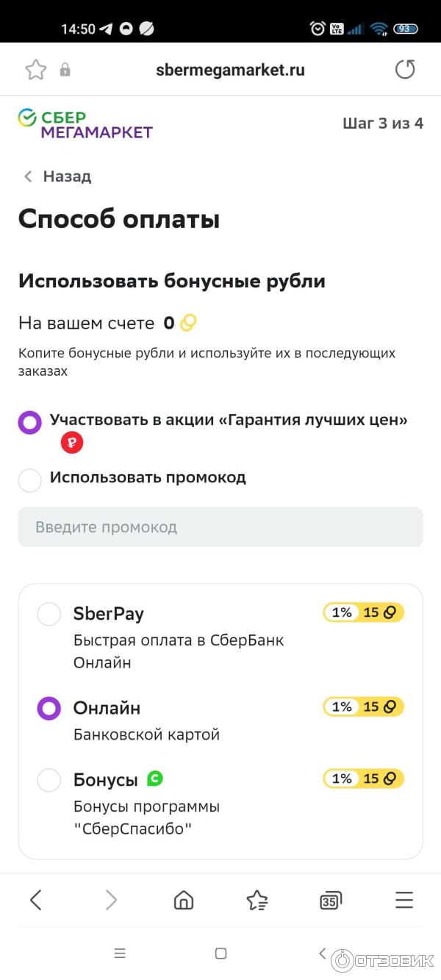Click the Назад back link

57,176
